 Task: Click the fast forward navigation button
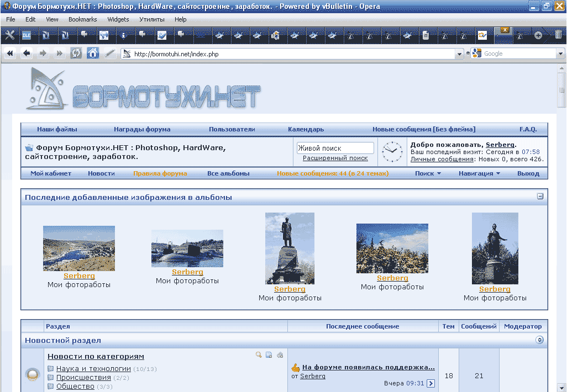point(59,54)
